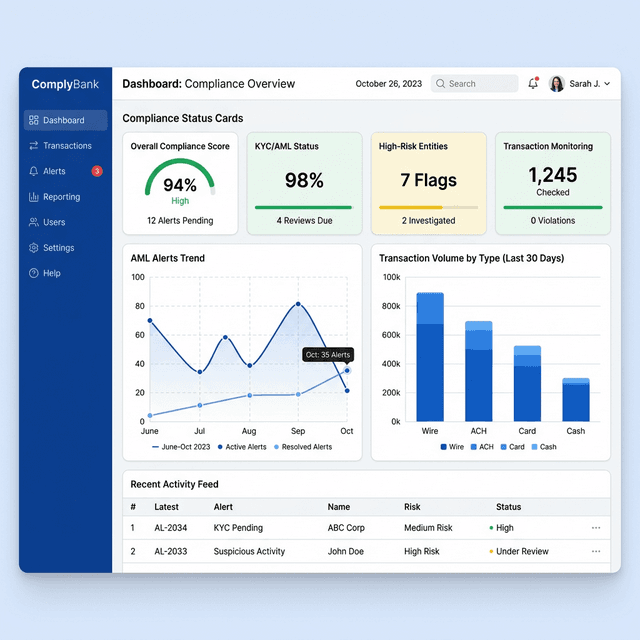
Task: Click the AL-2033 alert ID
Action: pos(171,551)
